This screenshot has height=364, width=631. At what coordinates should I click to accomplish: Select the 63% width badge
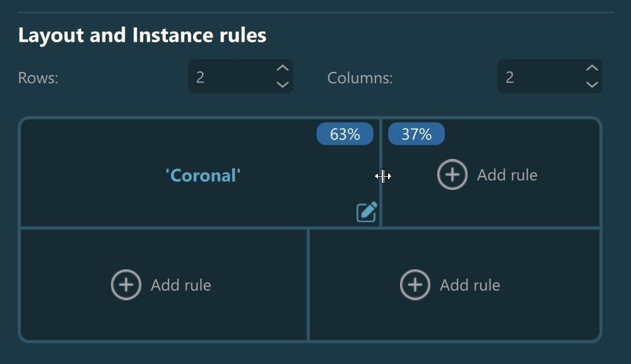click(345, 134)
